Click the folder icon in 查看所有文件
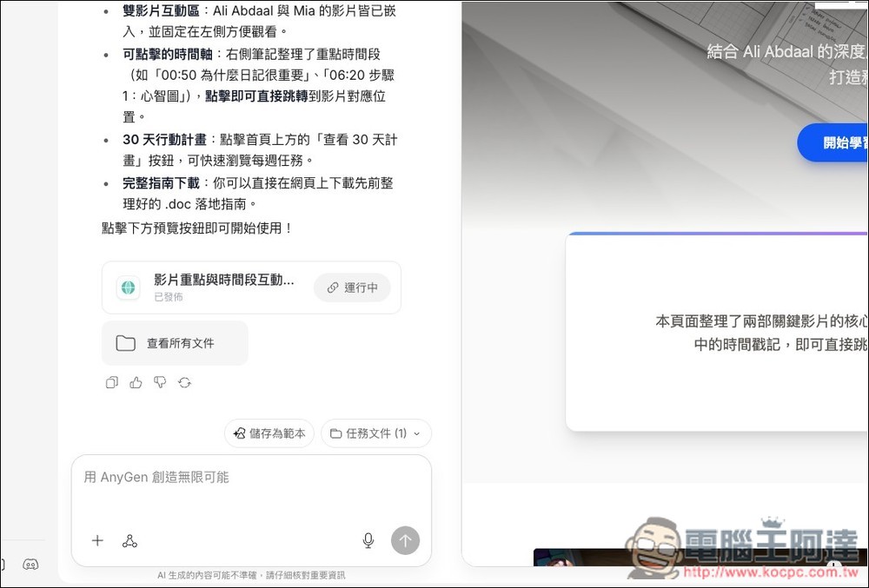 tap(125, 343)
